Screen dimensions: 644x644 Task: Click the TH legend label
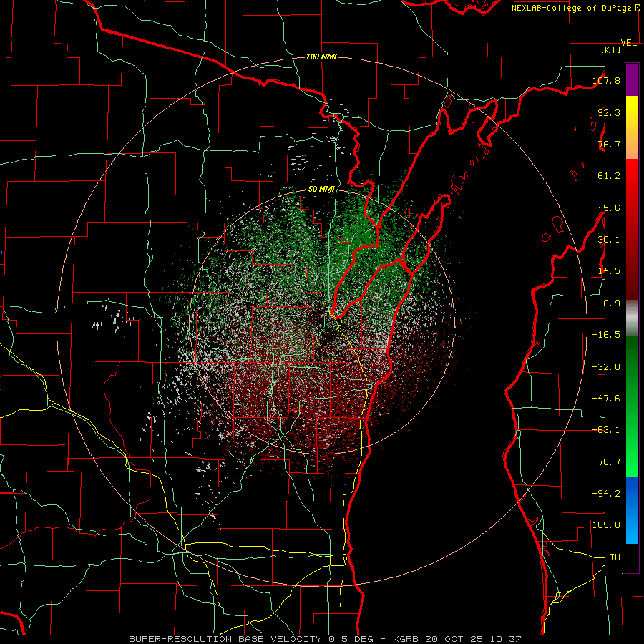(x=615, y=557)
